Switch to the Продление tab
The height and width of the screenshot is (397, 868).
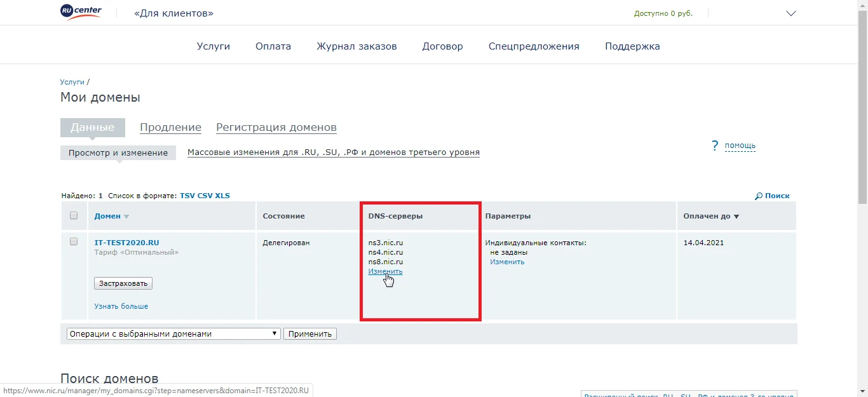(x=170, y=127)
